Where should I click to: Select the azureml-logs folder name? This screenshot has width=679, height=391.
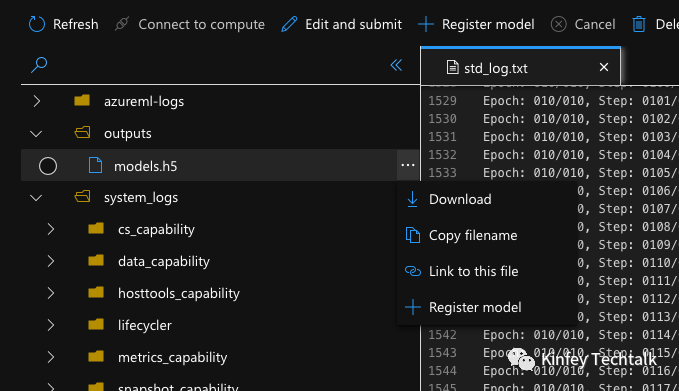[144, 102]
